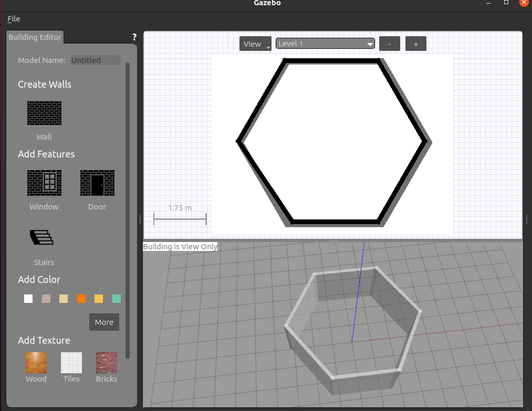Apply the Wood texture
The image size is (532, 411).
point(36,363)
